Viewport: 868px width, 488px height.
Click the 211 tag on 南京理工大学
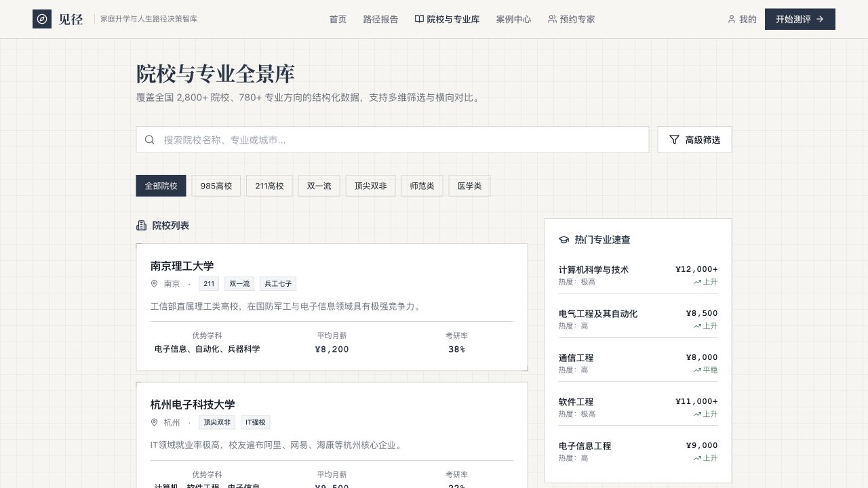click(x=209, y=284)
